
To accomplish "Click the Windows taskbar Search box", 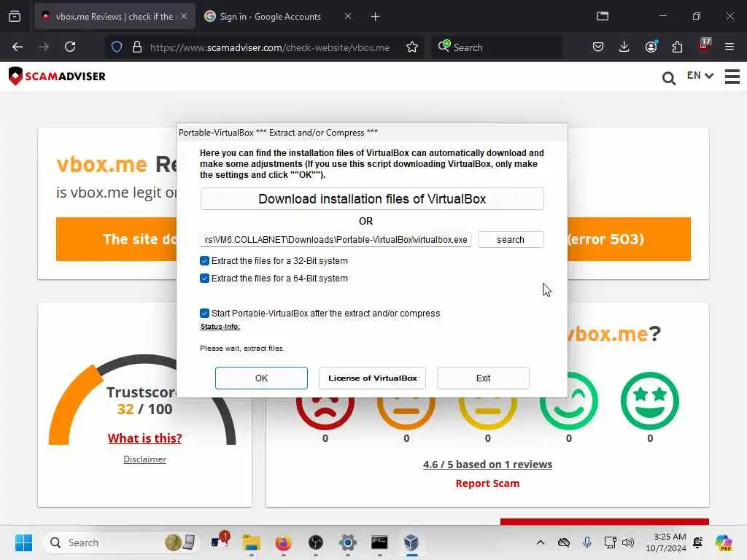I will 122,542.
